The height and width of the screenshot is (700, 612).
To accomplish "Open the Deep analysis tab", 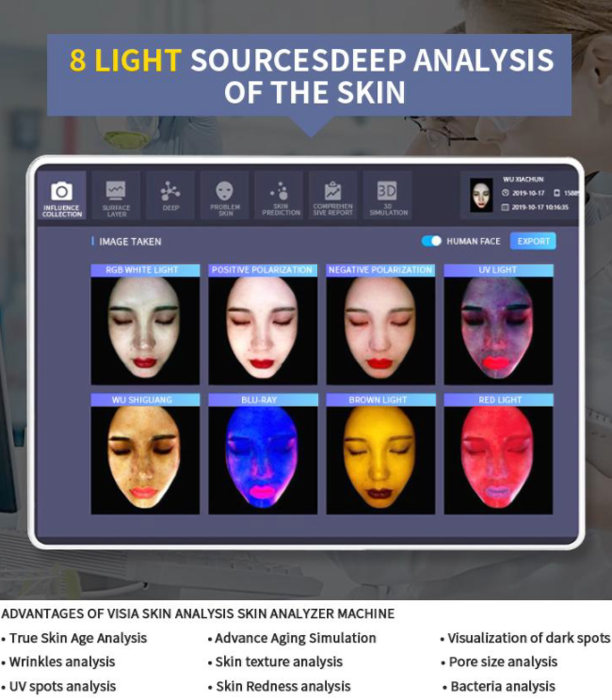I will tap(170, 196).
